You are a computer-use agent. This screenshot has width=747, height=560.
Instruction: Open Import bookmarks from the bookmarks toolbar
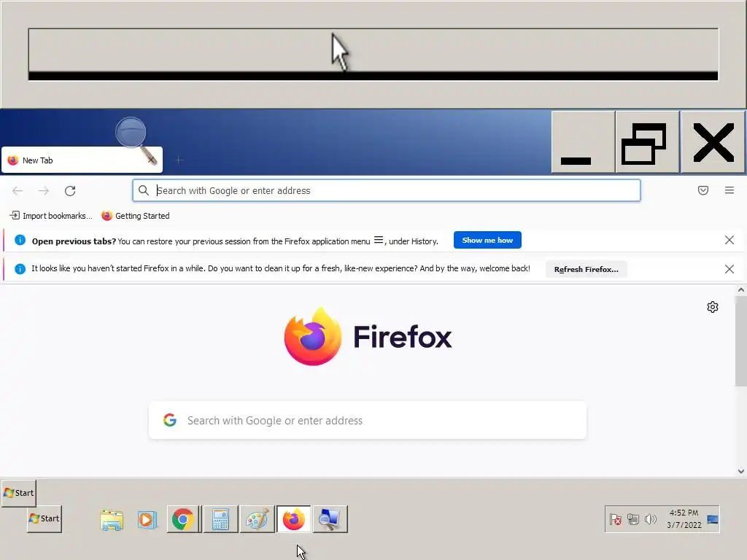click(x=51, y=216)
